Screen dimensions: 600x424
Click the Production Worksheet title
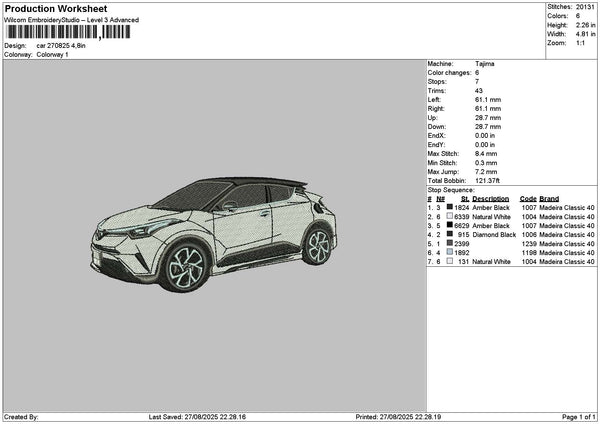point(55,8)
